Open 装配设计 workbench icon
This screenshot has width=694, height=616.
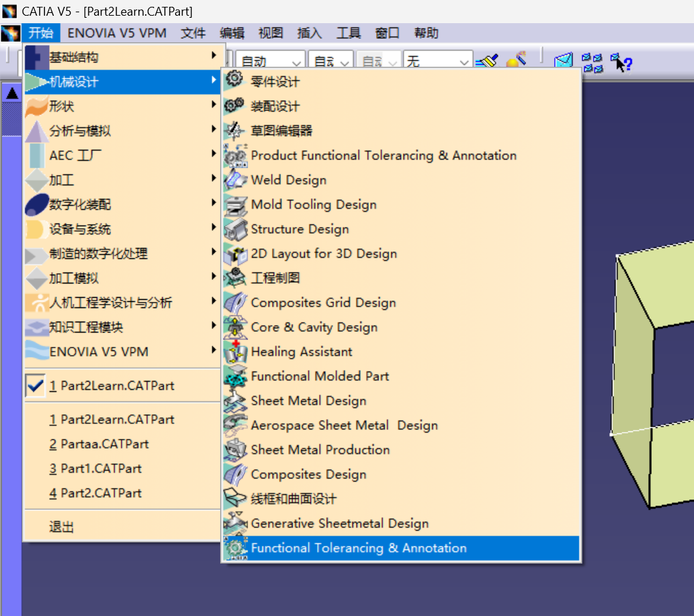pos(235,106)
